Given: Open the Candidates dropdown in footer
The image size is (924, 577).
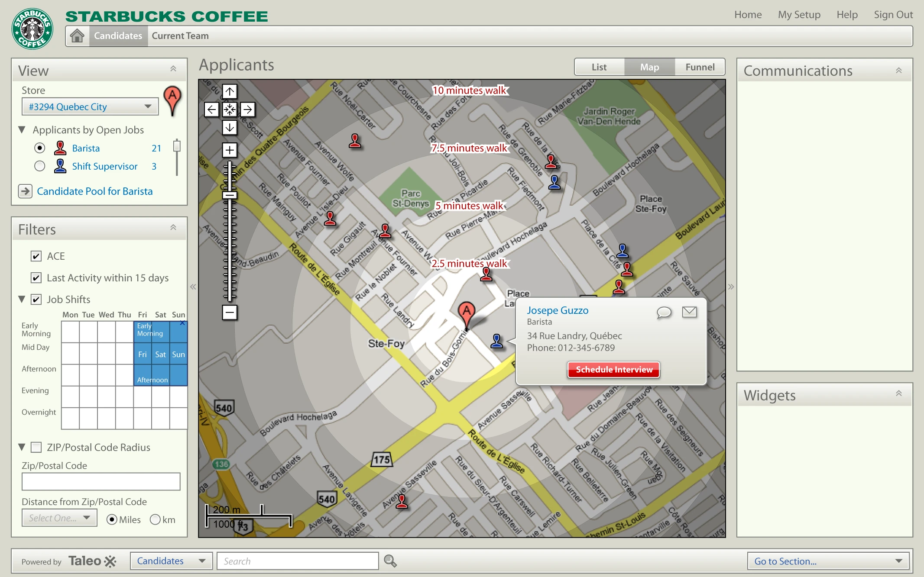Looking at the screenshot, I should point(171,561).
